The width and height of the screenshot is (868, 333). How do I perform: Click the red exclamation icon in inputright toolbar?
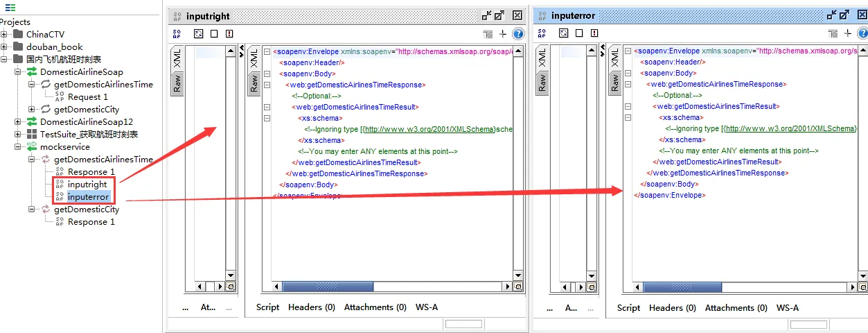click(x=229, y=33)
